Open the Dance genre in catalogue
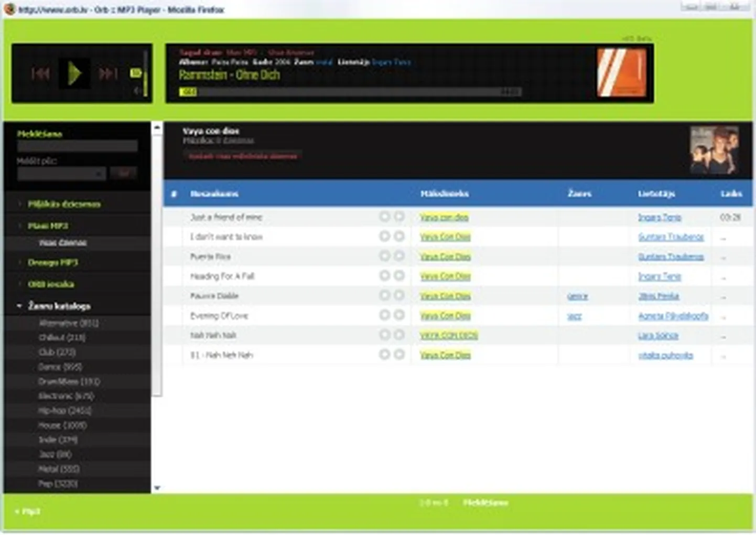 point(60,367)
